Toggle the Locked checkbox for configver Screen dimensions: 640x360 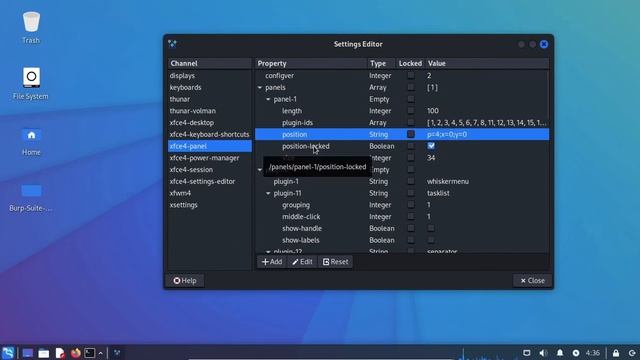coord(411,76)
